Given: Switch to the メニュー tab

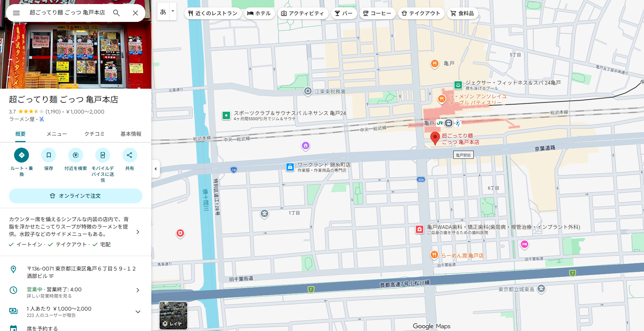Looking at the screenshot, I should pyautogui.click(x=57, y=134).
